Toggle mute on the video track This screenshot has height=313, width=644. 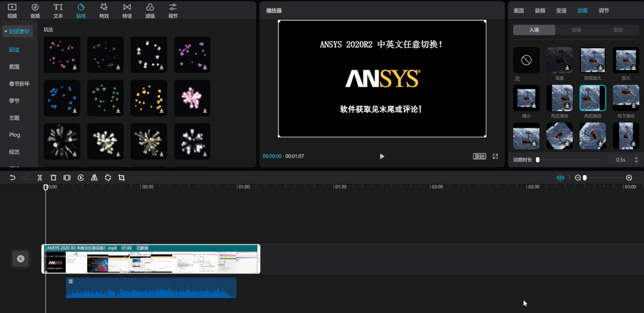[20, 259]
